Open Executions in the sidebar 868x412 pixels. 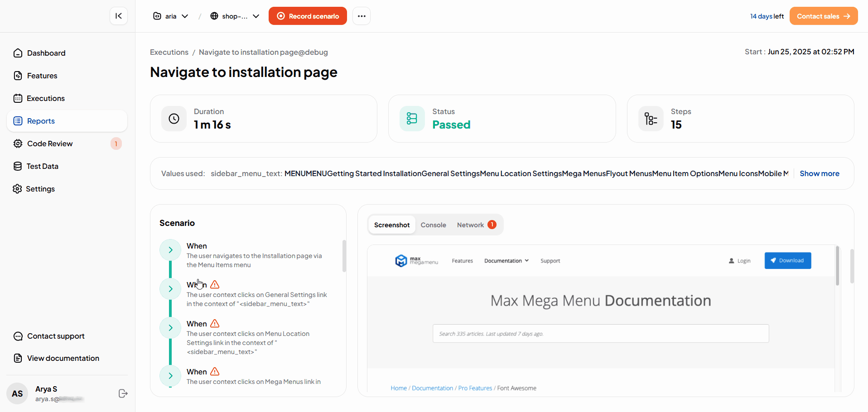pos(45,98)
